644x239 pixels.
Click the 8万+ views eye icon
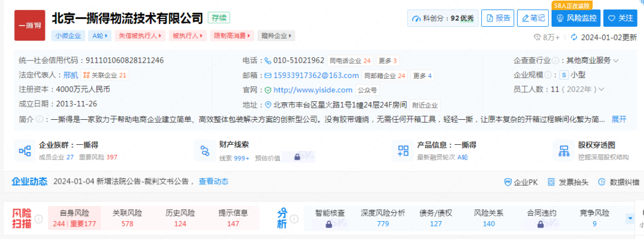[x=537, y=38]
